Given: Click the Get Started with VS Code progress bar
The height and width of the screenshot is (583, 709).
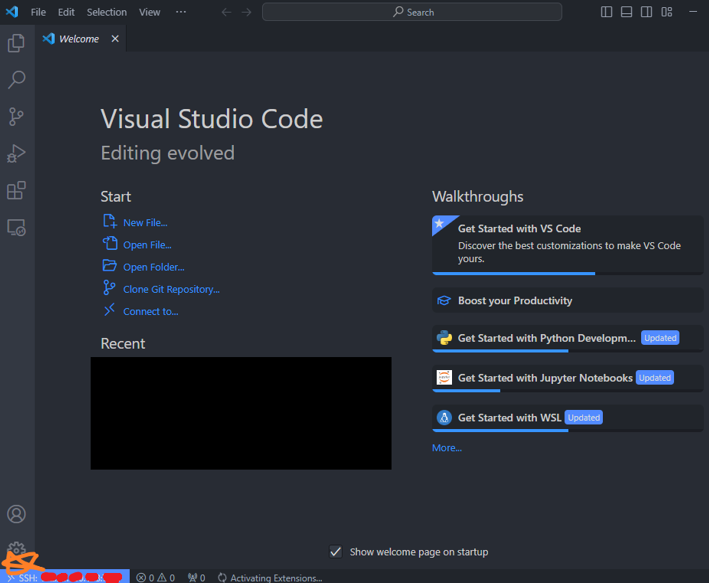Looking at the screenshot, I should coord(567,273).
